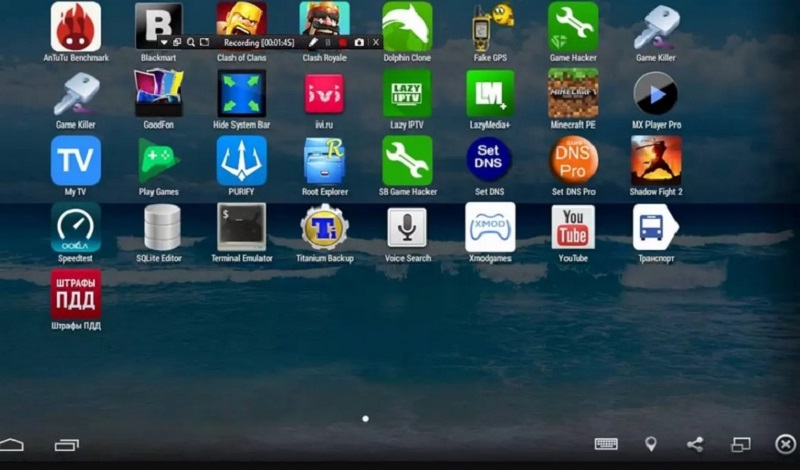The image size is (800, 470).
Task: Open the AnTuTu Benchmark app
Action: click(x=76, y=27)
